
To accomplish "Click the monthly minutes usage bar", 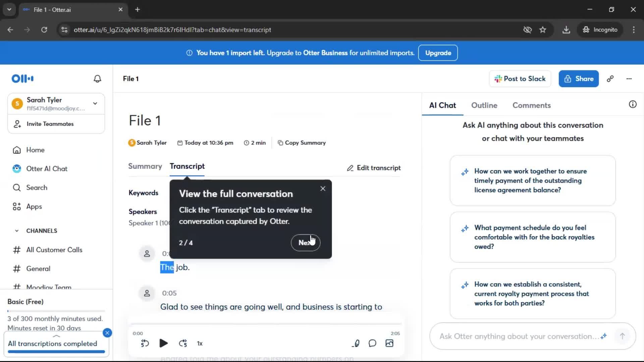I will pyautogui.click(x=56, y=311).
